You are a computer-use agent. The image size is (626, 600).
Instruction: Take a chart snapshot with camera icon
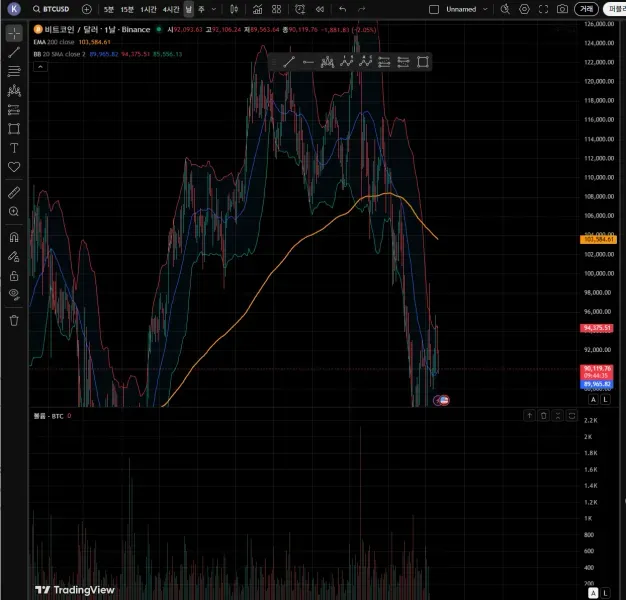563,9
